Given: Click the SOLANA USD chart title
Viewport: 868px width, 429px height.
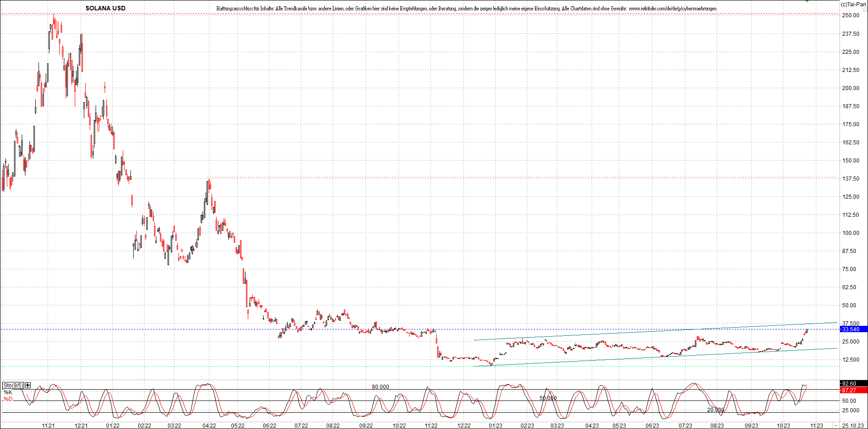Looking at the screenshot, I should pos(105,8).
